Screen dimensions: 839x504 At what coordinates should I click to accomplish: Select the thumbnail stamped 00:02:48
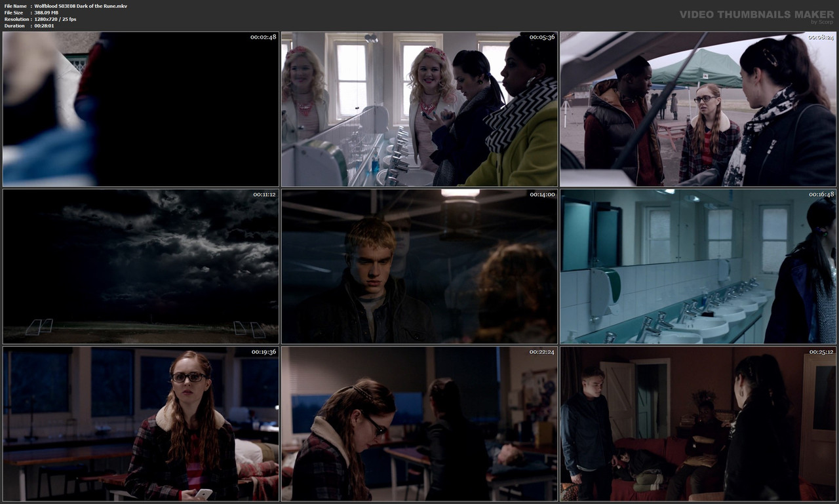141,109
